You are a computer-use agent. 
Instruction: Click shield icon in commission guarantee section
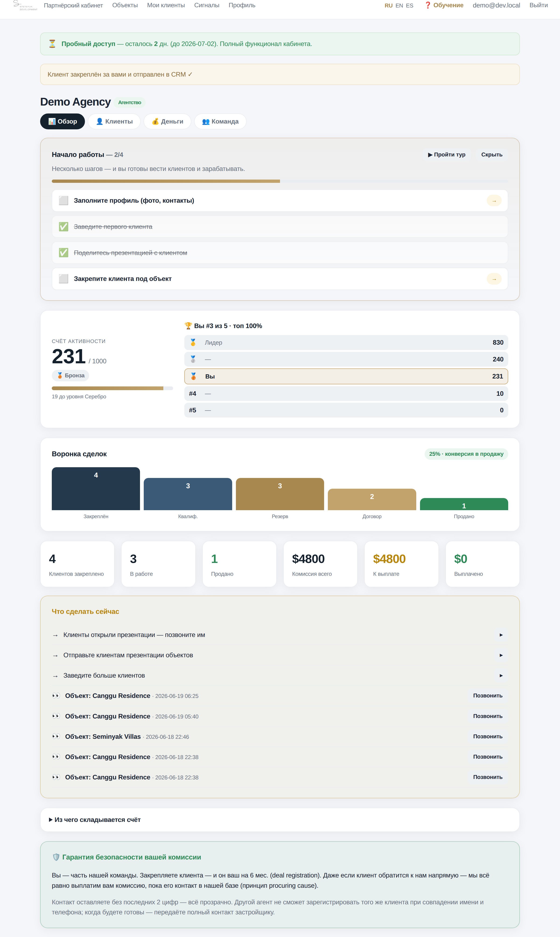point(56,857)
